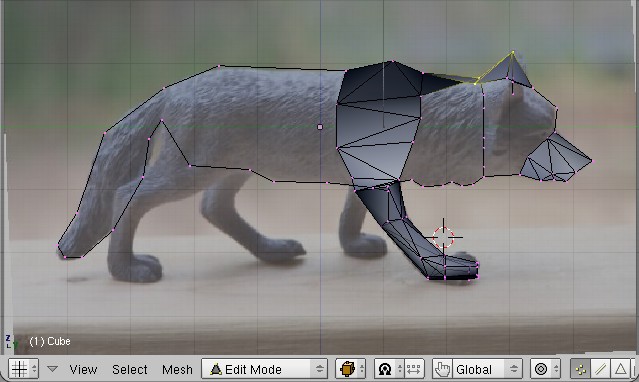
Task: Open the window type selector (grid icon)
Action: (24, 369)
